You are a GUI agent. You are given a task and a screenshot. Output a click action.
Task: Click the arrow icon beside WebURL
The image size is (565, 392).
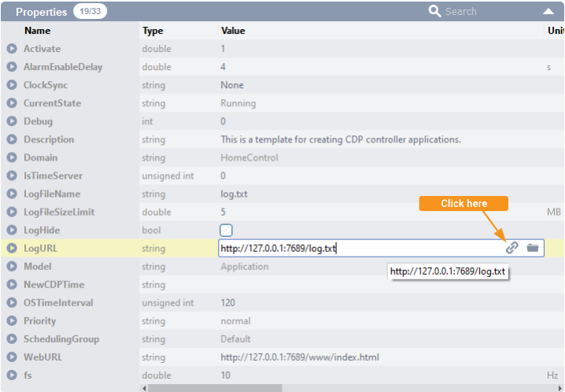click(x=12, y=357)
